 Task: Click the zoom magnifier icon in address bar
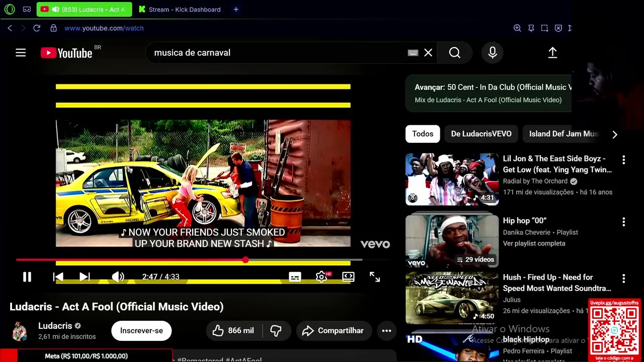click(517, 28)
